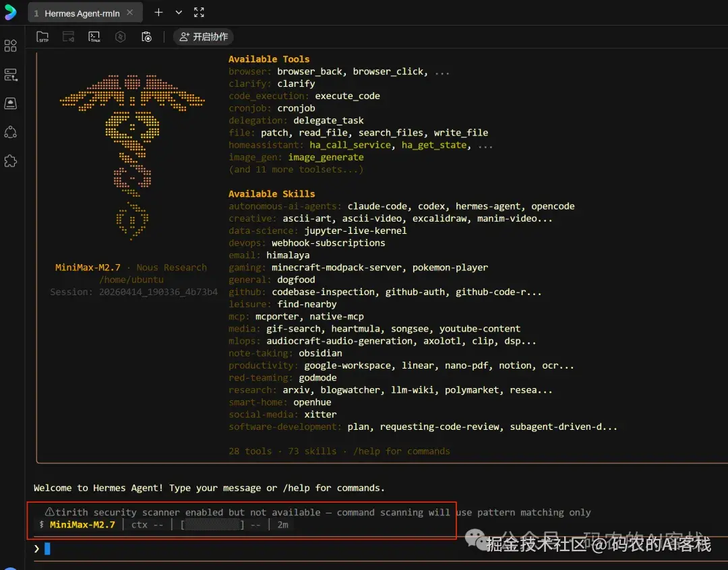The height and width of the screenshot is (570, 728).
Task: Click the app logo at top left
Action: pyautogui.click(x=10, y=12)
